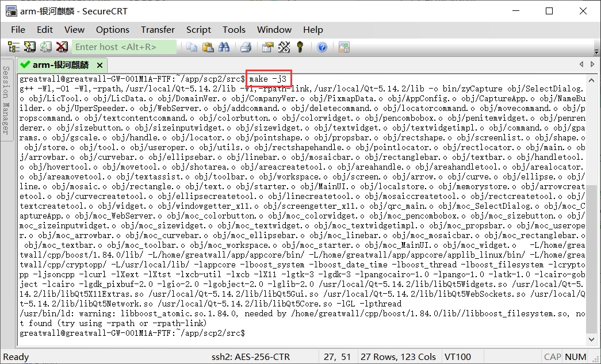Click the Paste clipboard icon

(x=208, y=47)
